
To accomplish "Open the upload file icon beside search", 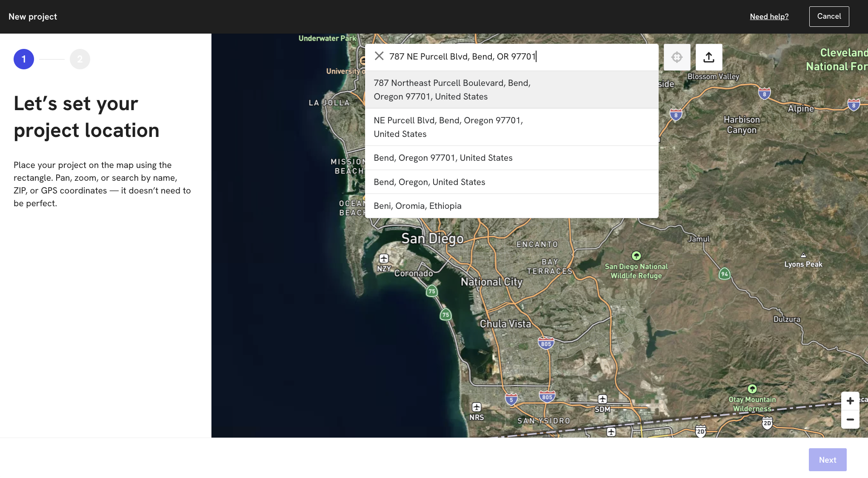I will click(708, 57).
